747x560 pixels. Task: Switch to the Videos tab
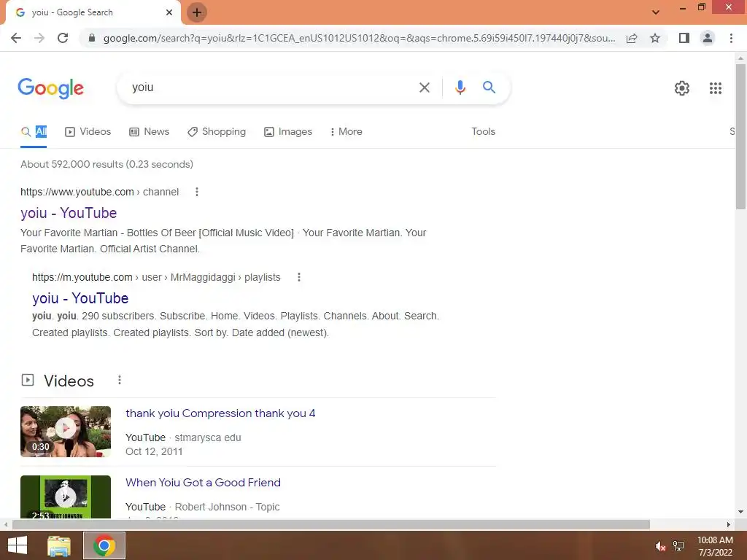click(x=88, y=132)
